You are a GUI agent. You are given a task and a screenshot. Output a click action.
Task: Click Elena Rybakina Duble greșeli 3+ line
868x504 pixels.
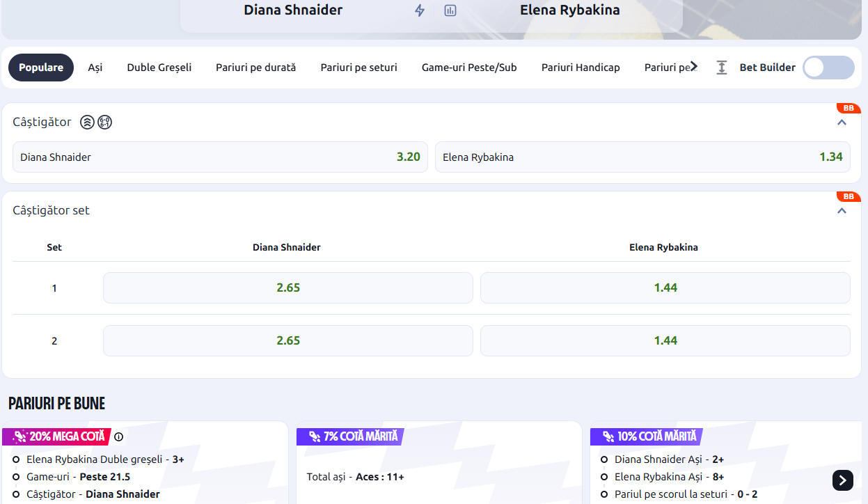105,459
